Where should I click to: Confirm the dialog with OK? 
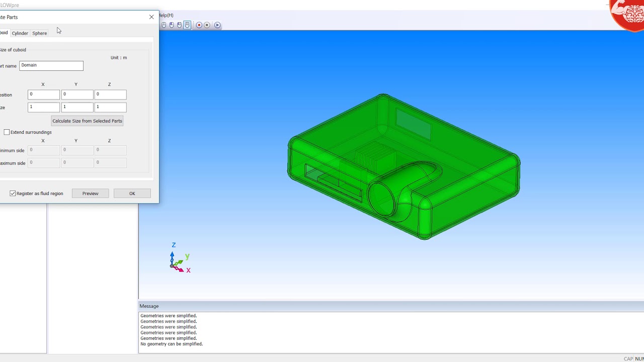(132, 194)
